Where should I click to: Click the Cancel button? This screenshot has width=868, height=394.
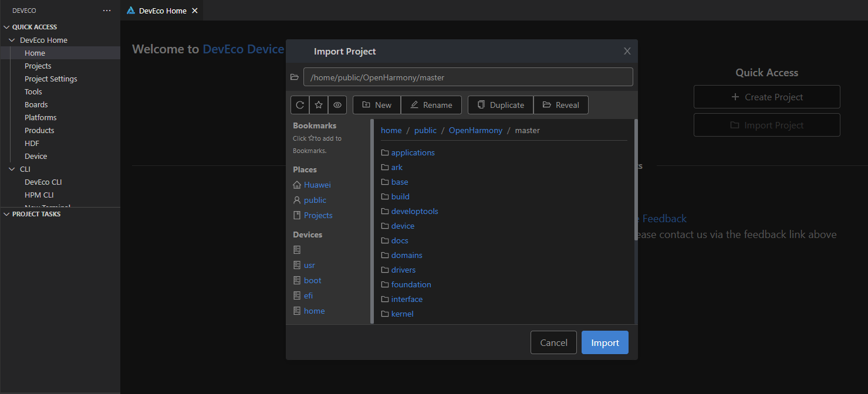(x=553, y=343)
